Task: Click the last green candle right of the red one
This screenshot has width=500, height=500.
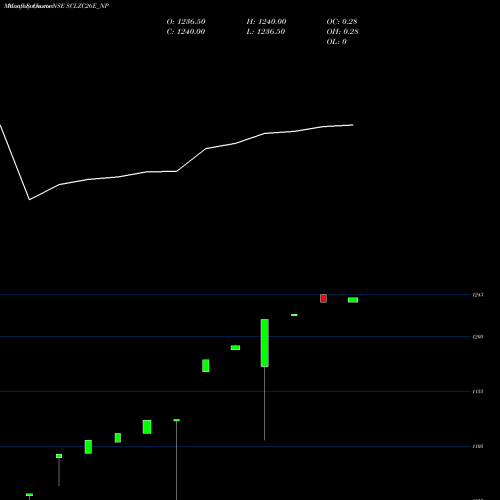Action: (353, 300)
